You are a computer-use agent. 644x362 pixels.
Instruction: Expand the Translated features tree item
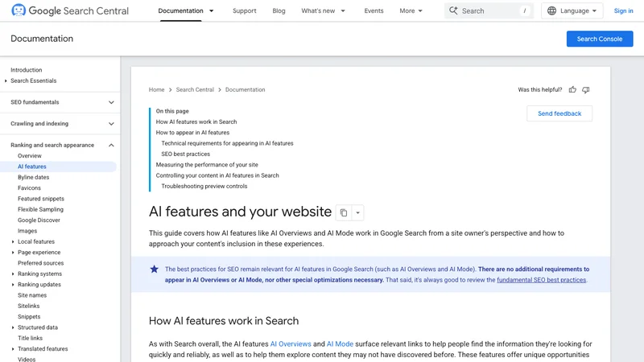click(13, 349)
